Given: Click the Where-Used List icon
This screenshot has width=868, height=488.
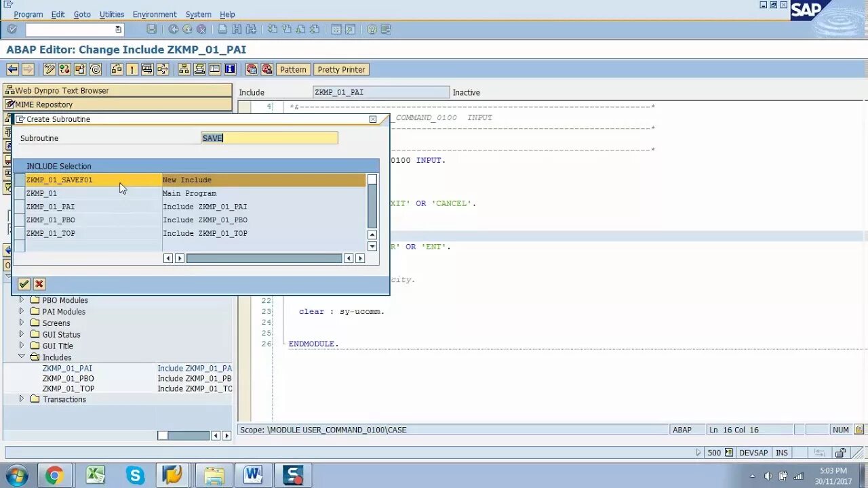Looking at the screenshot, I should click(x=147, y=69).
